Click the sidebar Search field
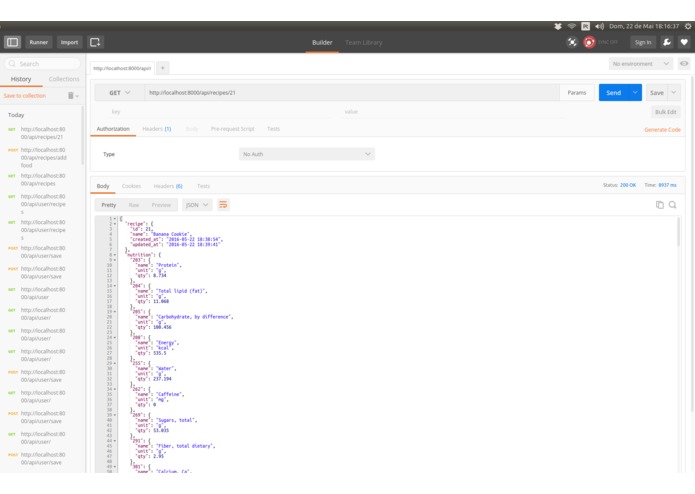The width and height of the screenshot is (695, 494). (43, 64)
